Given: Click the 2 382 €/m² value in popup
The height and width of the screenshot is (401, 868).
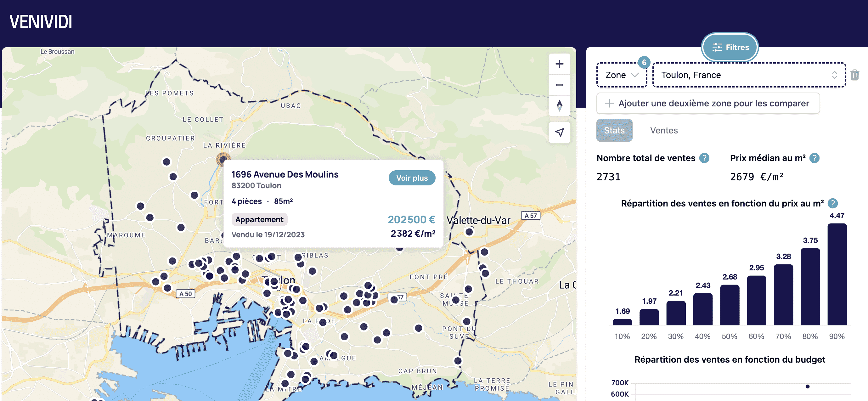Looking at the screenshot, I should [413, 234].
